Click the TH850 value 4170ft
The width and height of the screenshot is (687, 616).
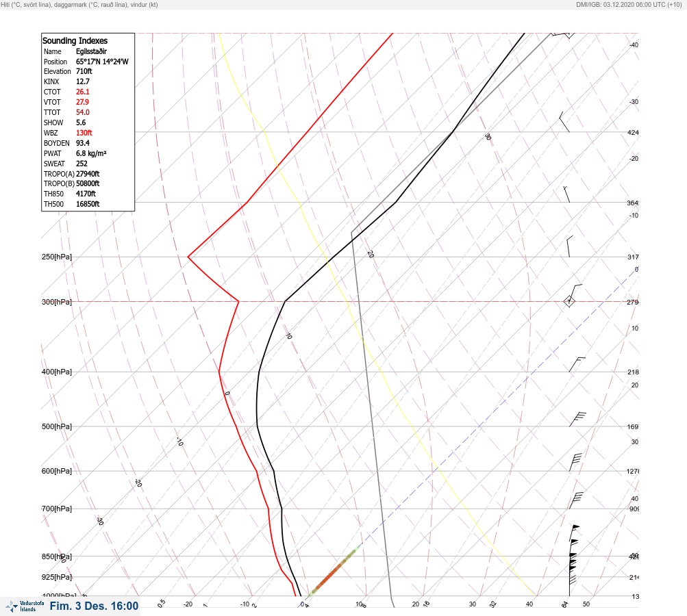pyautogui.click(x=86, y=194)
